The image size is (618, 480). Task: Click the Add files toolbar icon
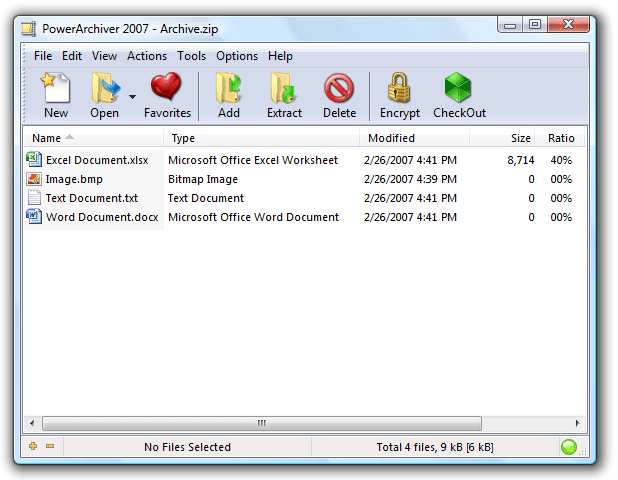229,88
